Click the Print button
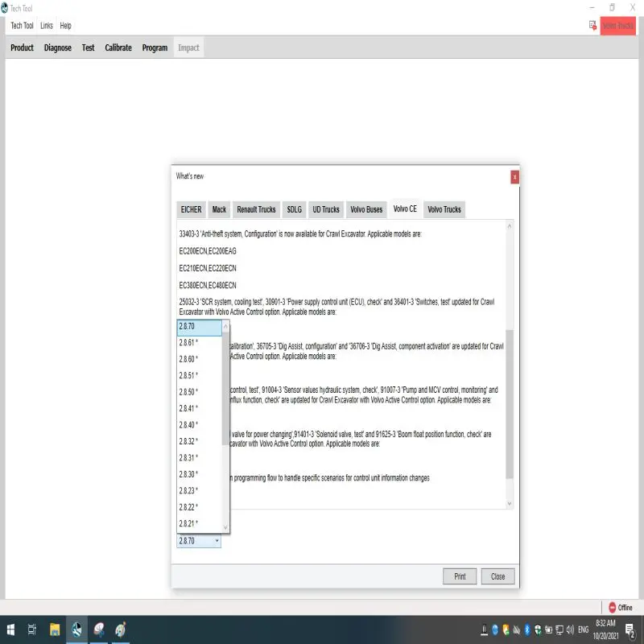This screenshot has height=644, width=644. (x=460, y=576)
